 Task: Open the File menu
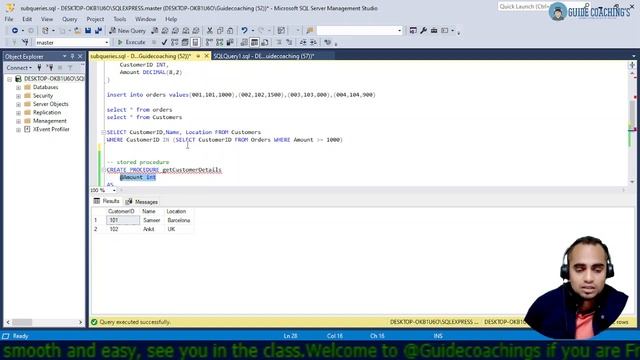[x=9, y=19]
